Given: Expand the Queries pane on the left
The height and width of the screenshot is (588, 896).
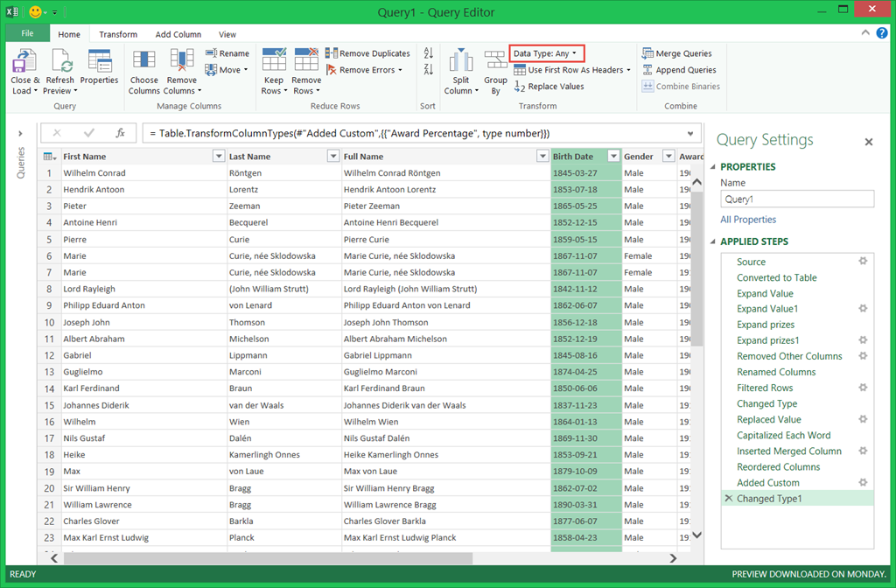Looking at the screenshot, I should click(x=20, y=134).
